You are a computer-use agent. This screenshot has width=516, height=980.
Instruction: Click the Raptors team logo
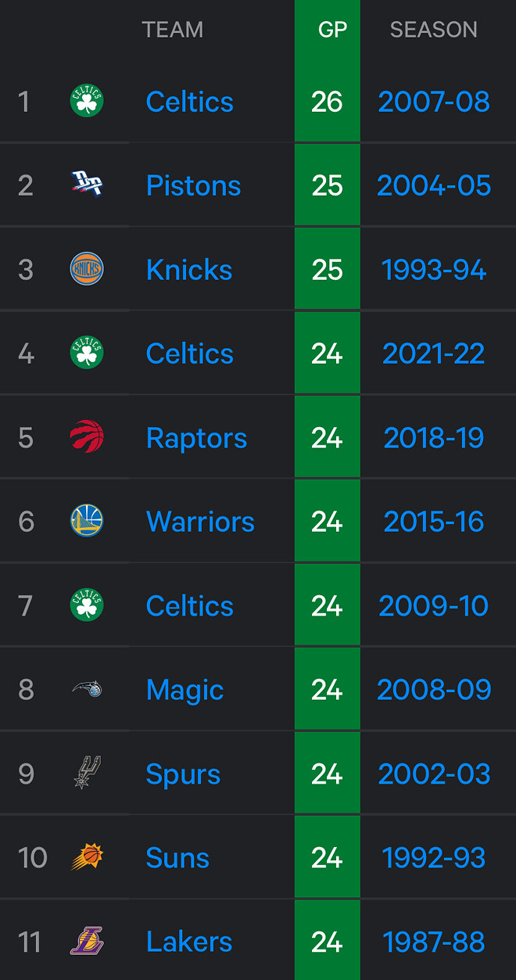[87, 438]
